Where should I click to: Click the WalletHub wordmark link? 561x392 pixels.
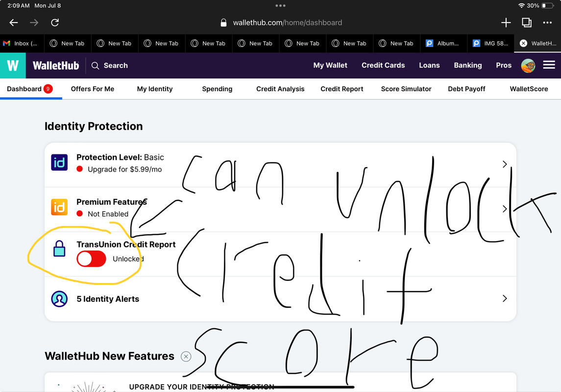click(x=56, y=66)
